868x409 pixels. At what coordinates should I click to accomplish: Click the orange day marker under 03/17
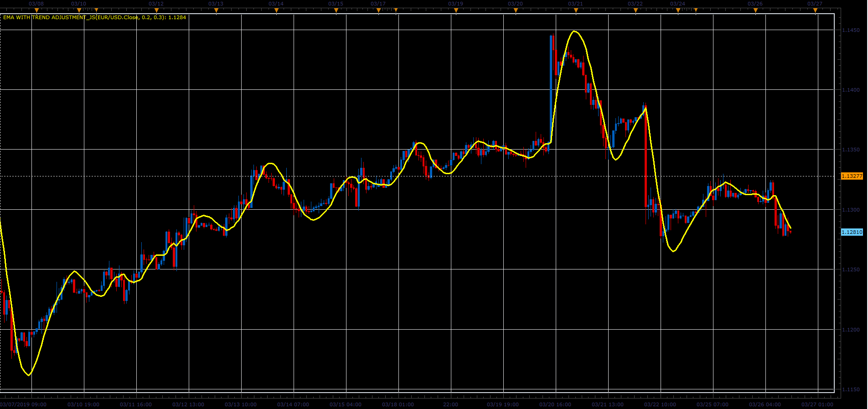[378, 10]
